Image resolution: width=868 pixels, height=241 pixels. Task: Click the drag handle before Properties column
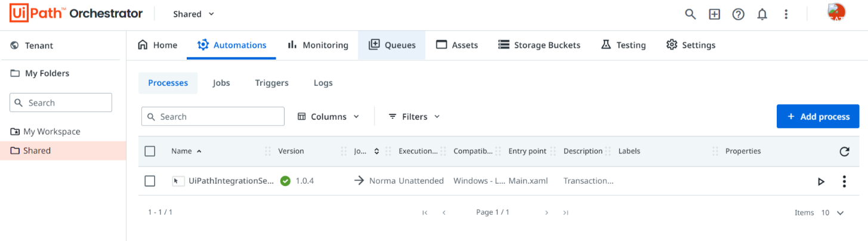tap(715, 152)
